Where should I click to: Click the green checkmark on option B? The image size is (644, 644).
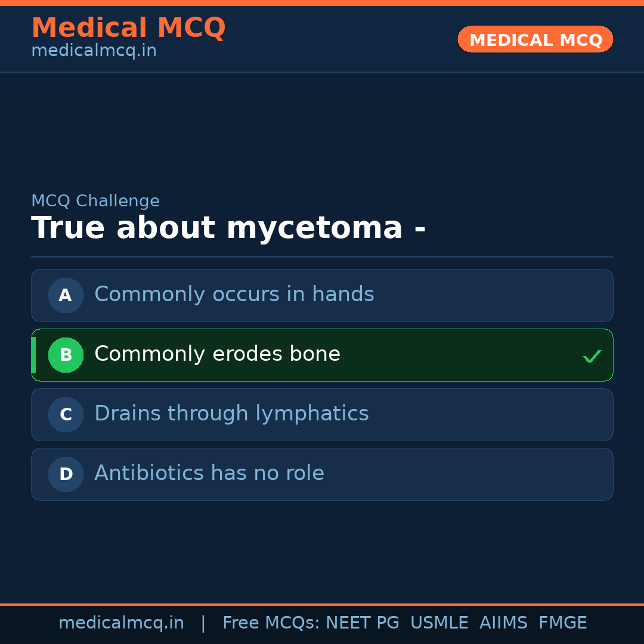pyautogui.click(x=592, y=356)
